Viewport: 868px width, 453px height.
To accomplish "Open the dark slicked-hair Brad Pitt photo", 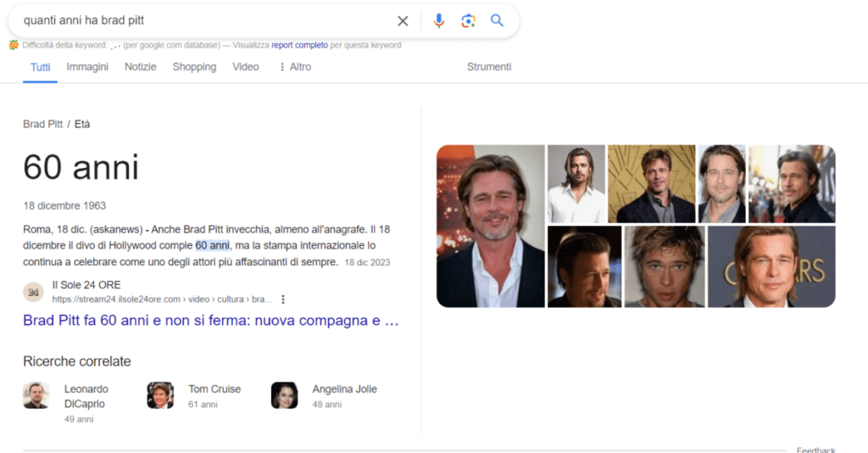I will point(585,266).
